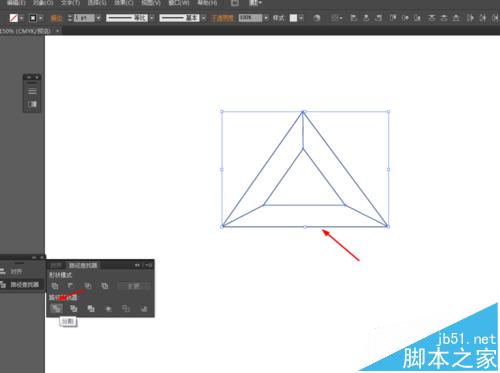500x373 pixels.
Task: Open the Align To options dropdown icon
Action: (336, 18)
